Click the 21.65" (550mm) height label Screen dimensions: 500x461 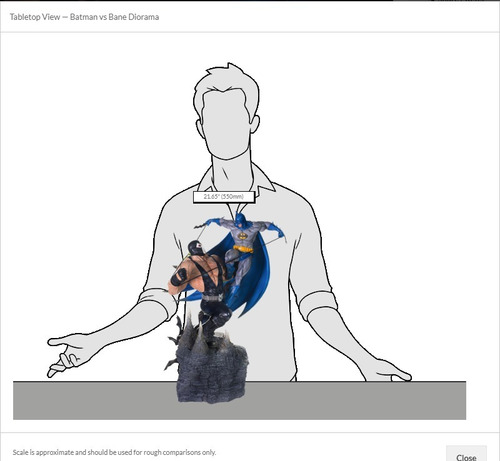click(x=224, y=197)
